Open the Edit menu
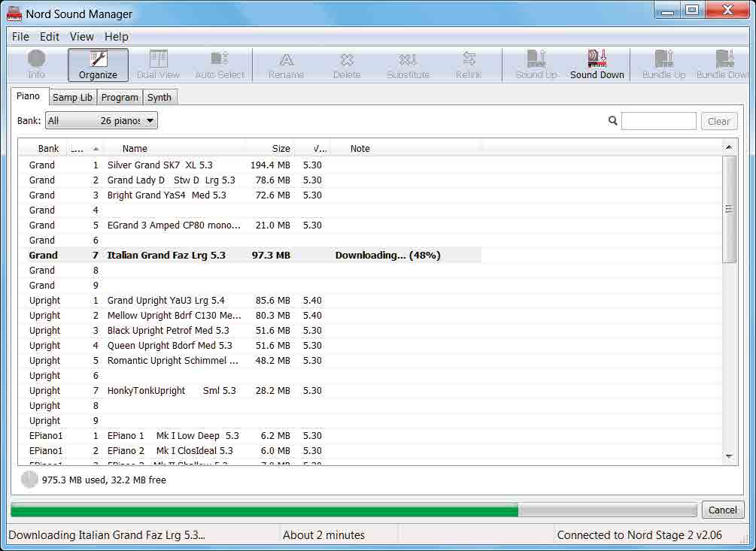This screenshot has width=756, height=551. click(x=49, y=37)
